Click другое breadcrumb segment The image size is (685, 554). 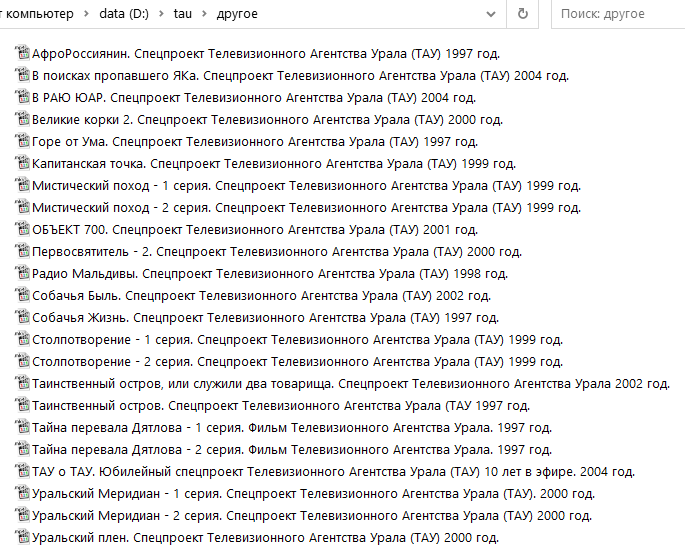(x=237, y=14)
